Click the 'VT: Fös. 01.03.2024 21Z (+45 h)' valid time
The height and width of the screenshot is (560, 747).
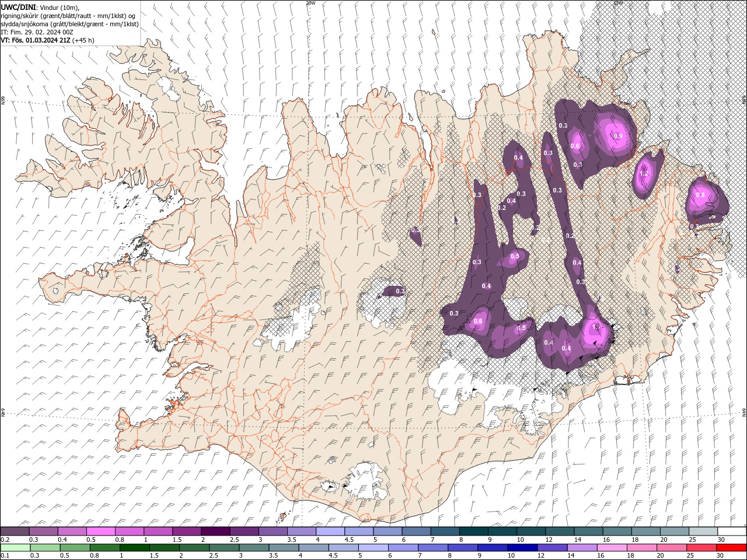tap(47, 40)
